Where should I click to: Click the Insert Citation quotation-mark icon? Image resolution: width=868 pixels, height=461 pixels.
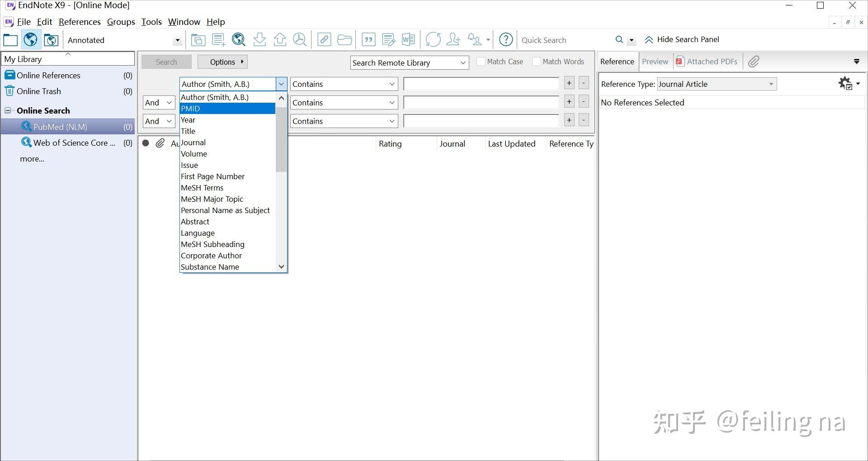click(368, 40)
